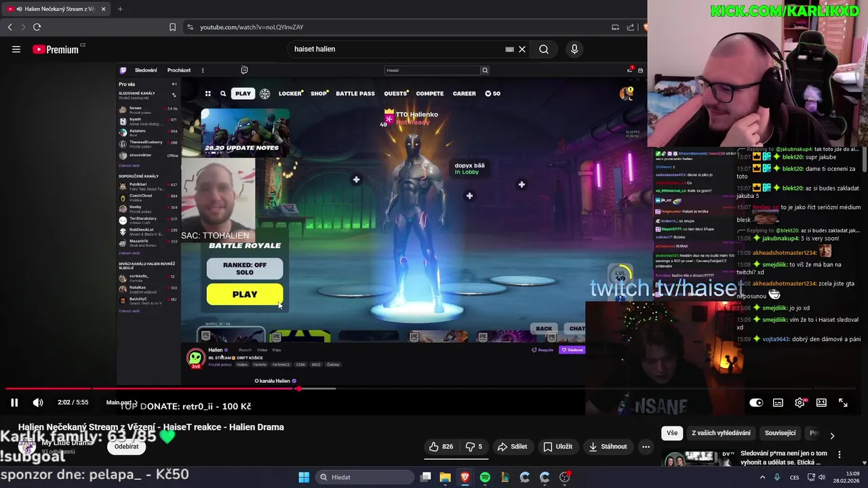This screenshot has height=488, width=868.
Task: Reload the YouTube page
Action: pyautogui.click(x=37, y=27)
